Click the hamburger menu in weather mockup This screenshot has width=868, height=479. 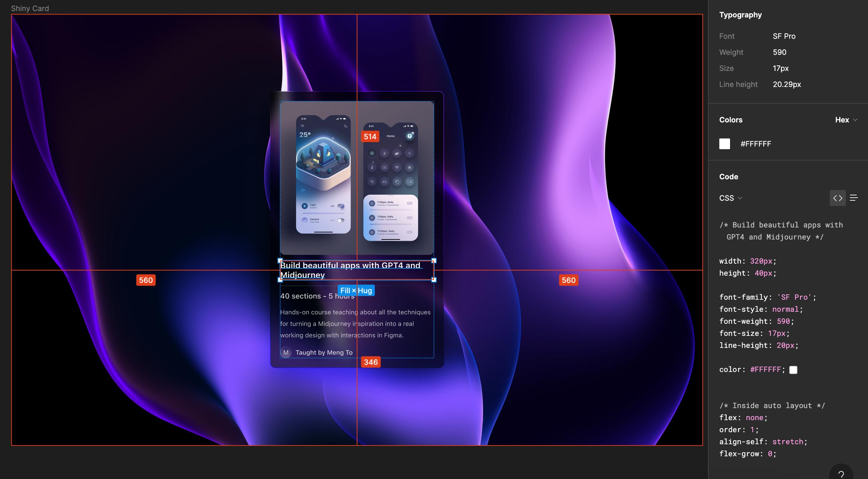[x=302, y=126]
